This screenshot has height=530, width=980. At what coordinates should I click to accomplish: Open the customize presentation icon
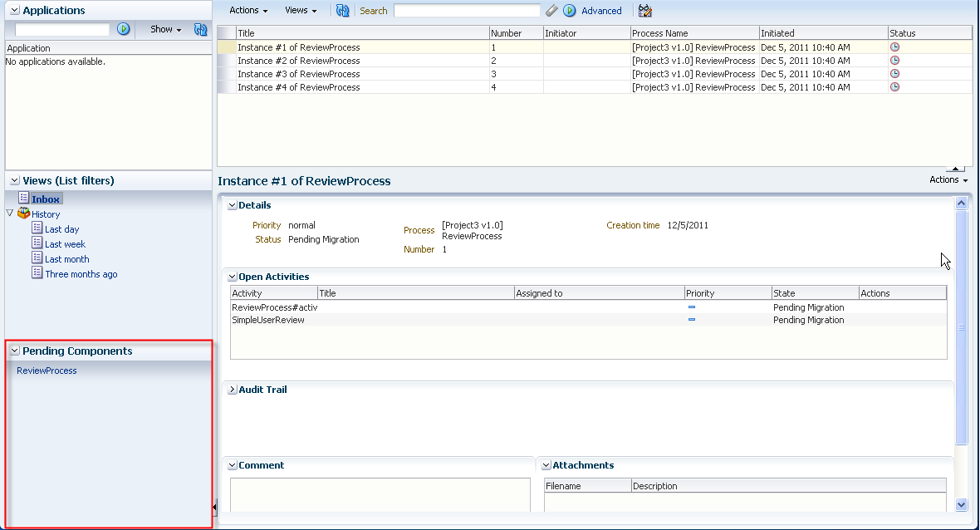645,11
